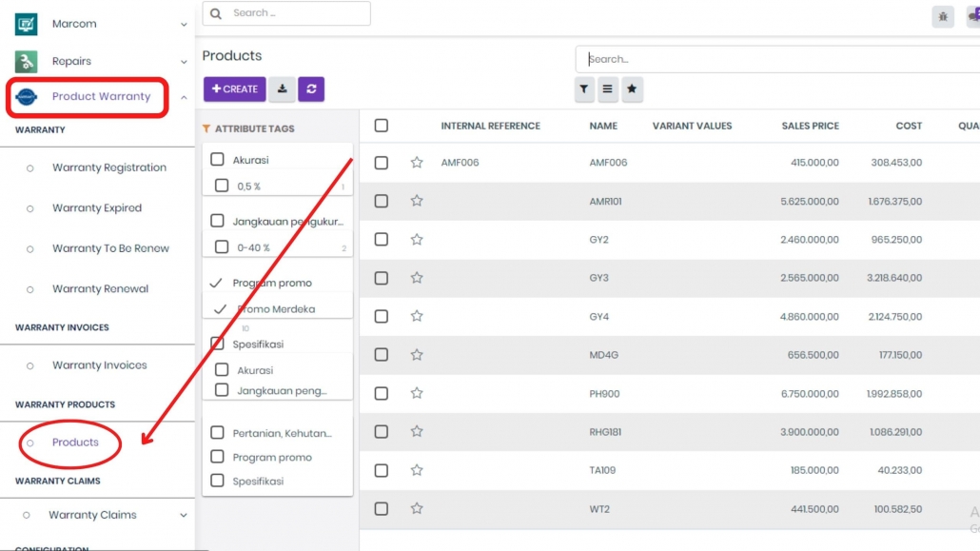Open the group-by list icon
The image size is (980, 551).
(607, 89)
